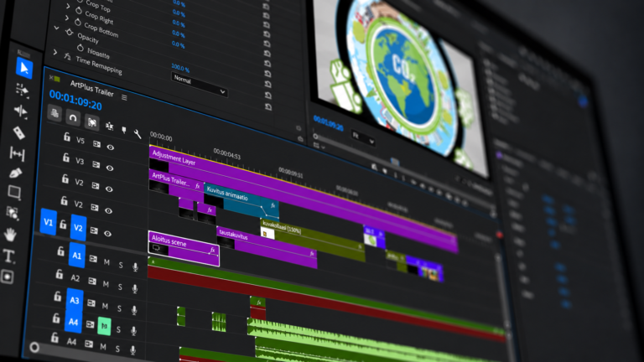644x362 pixels.
Task: Toggle insert sequences as nests button
Action: point(55,113)
